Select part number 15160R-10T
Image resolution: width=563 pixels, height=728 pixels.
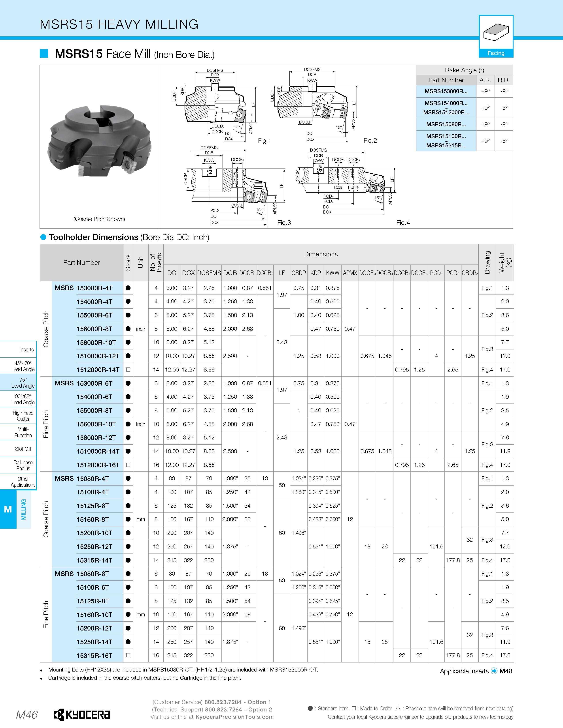94,615
